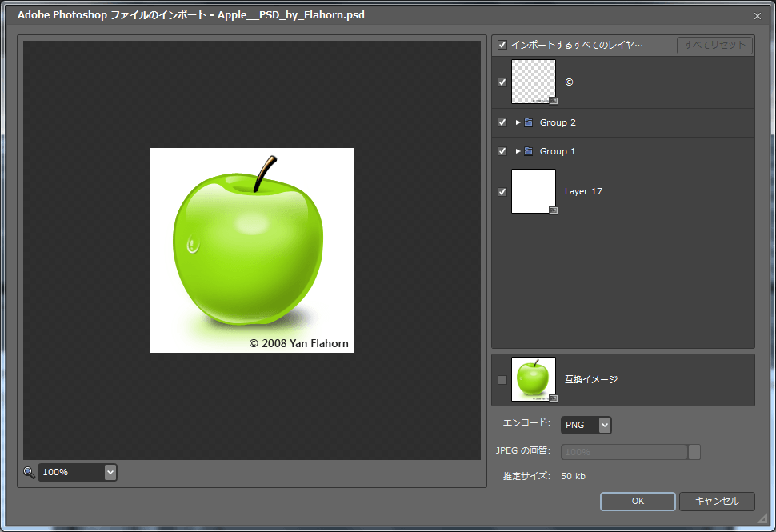Select the Group 1 label

(558, 151)
